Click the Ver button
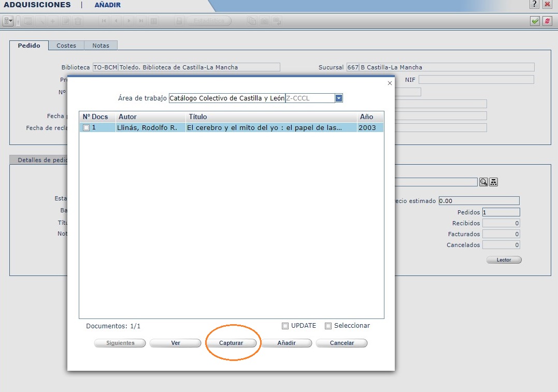 point(175,343)
